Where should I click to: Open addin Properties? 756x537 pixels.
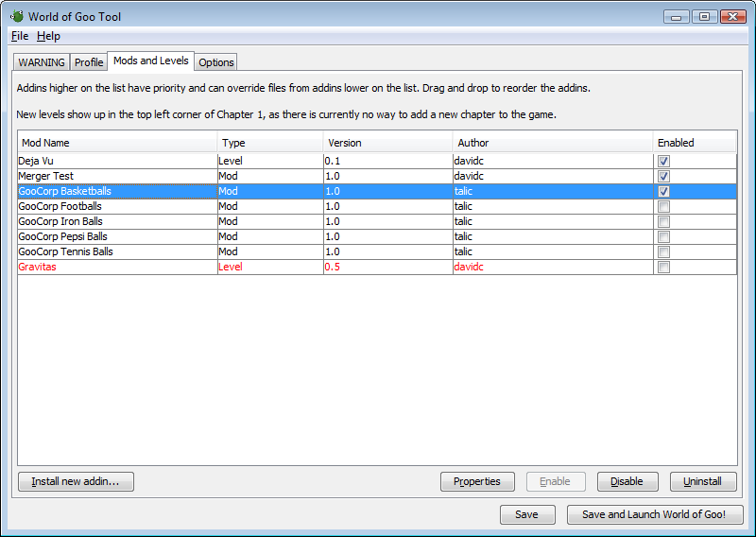tap(477, 481)
